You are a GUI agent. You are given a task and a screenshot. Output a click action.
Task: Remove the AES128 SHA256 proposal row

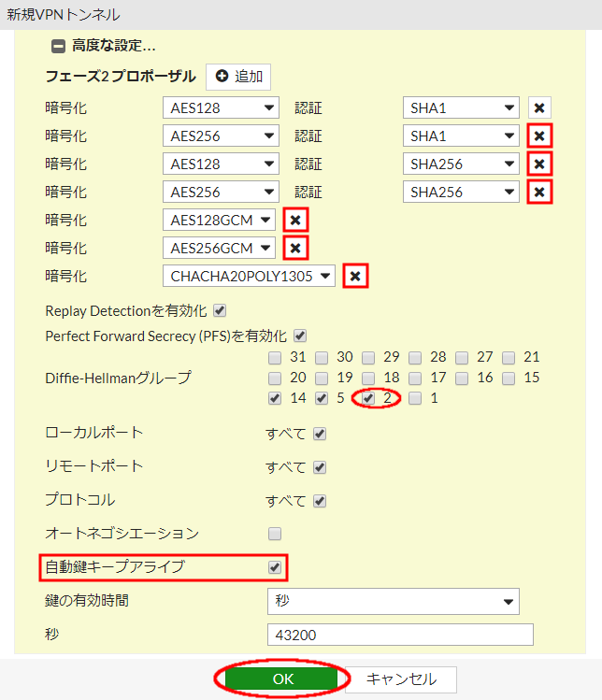pos(539,164)
